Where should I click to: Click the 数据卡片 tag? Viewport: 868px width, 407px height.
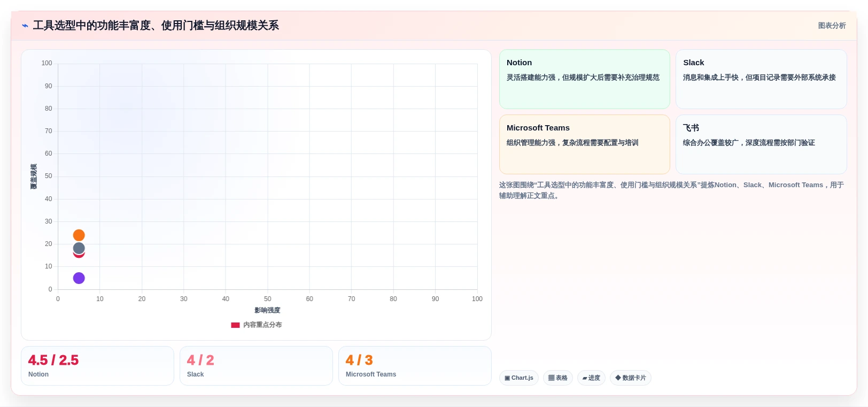[x=630, y=378]
